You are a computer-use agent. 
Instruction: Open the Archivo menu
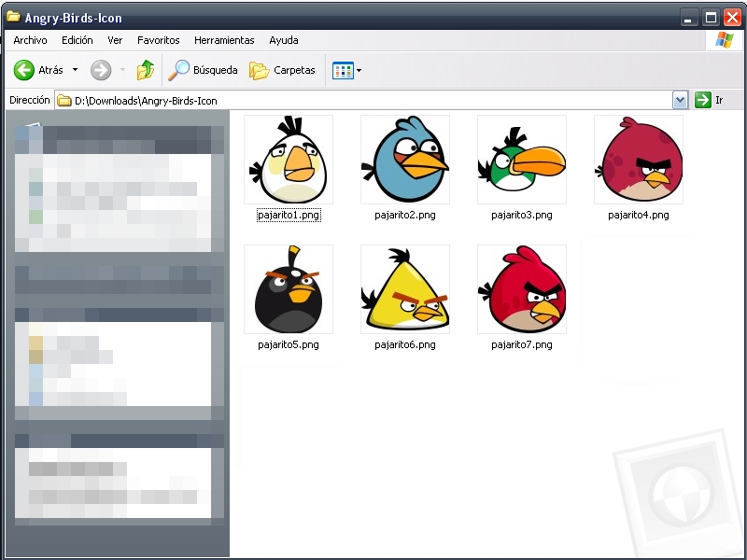click(x=30, y=40)
